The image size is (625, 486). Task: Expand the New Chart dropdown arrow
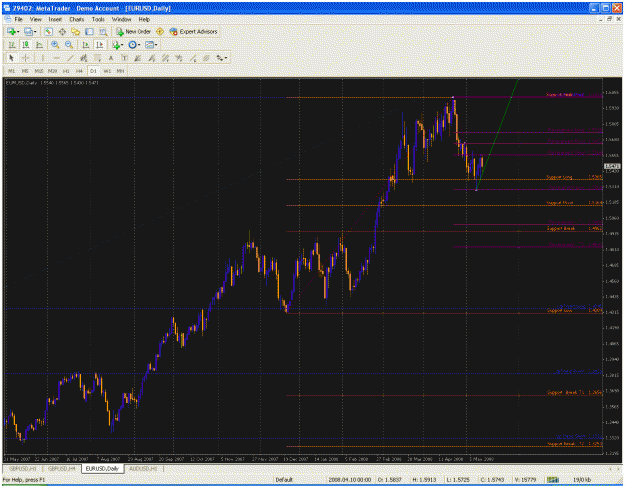[x=18, y=32]
